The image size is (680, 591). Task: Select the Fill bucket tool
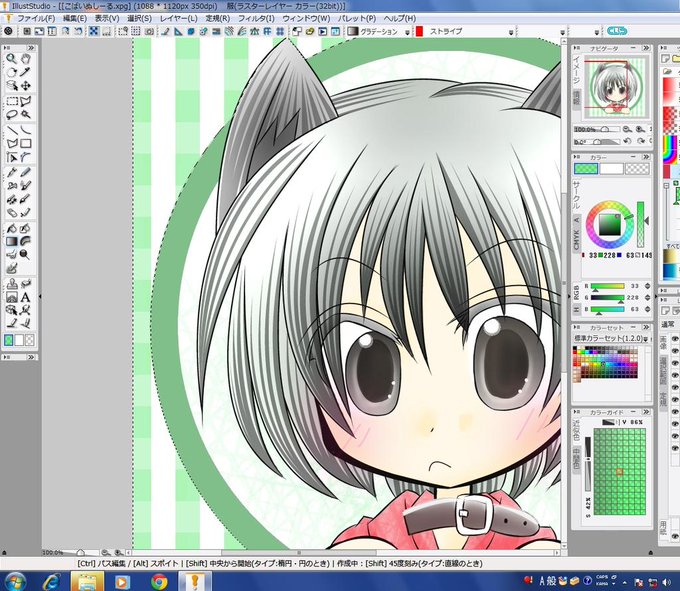[12, 228]
